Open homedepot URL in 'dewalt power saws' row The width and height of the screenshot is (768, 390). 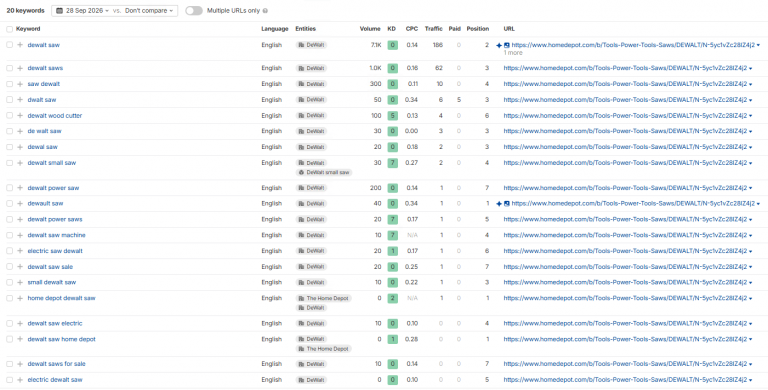pyautogui.click(x=625, y=219)
